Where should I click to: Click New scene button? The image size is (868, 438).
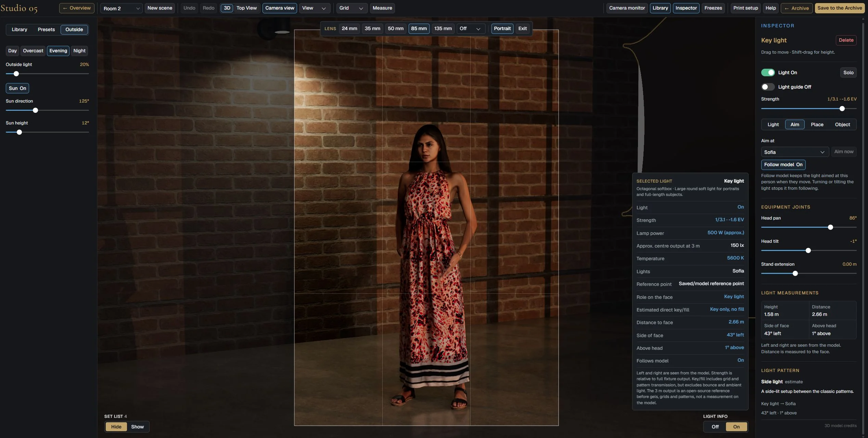click(160, 8)
